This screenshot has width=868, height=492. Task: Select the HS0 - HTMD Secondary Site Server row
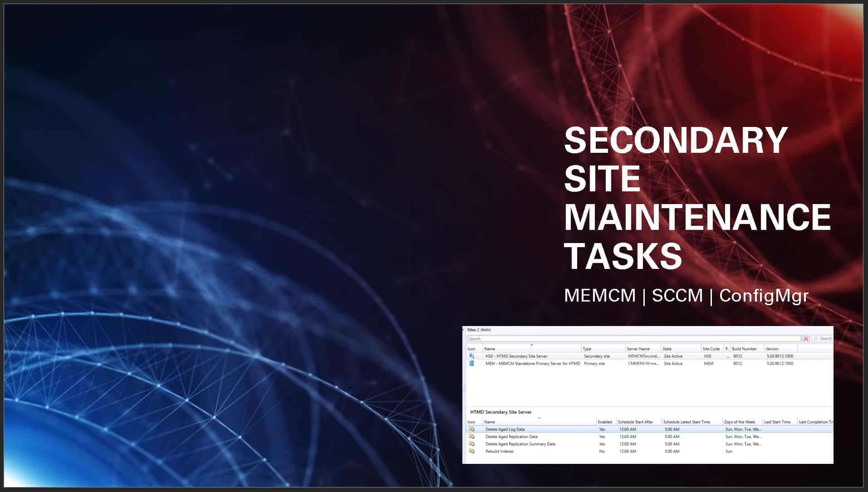point(650,356)
